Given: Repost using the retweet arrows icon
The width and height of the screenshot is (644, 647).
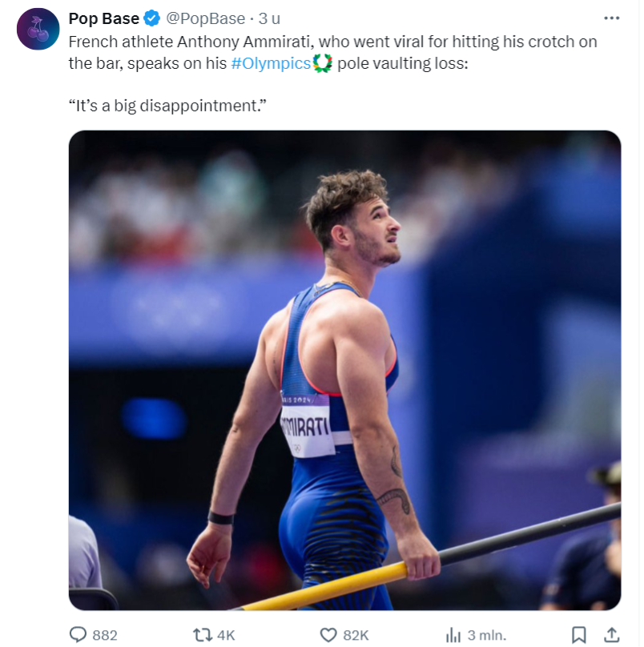Looking at the screenshot, I should click(x=203, y=635).
